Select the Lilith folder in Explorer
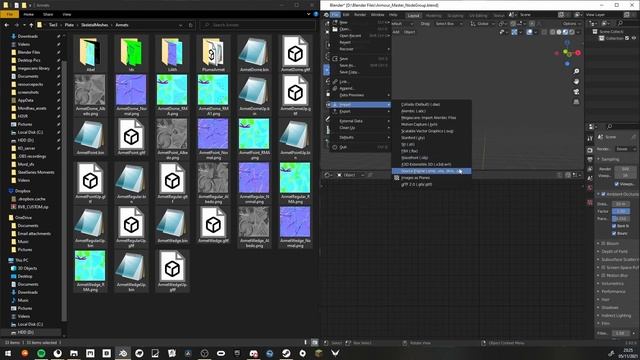 click(x=172, y=54)
